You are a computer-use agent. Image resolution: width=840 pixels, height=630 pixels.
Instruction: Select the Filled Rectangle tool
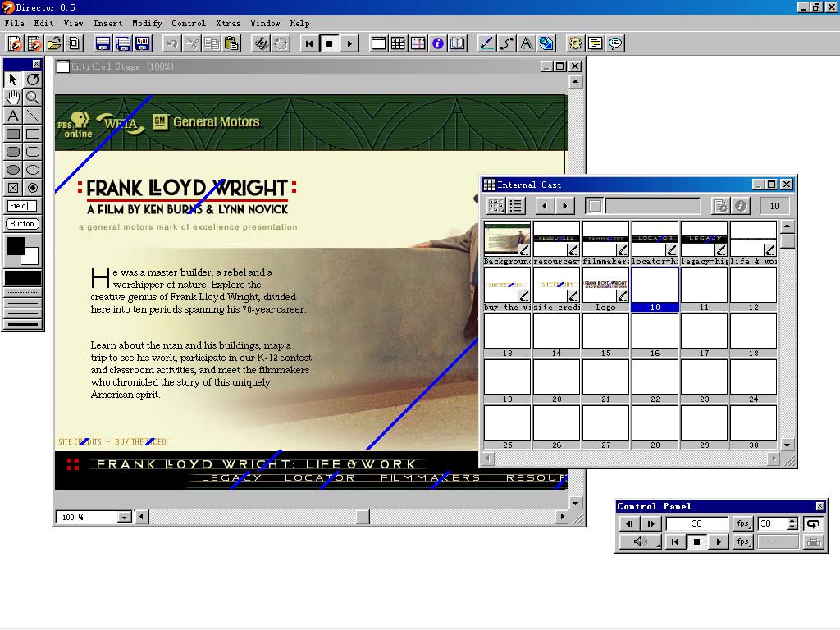point(13,134)
